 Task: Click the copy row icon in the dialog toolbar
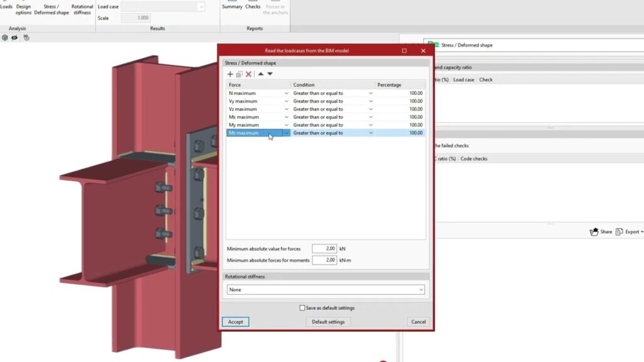coord(239,74)
